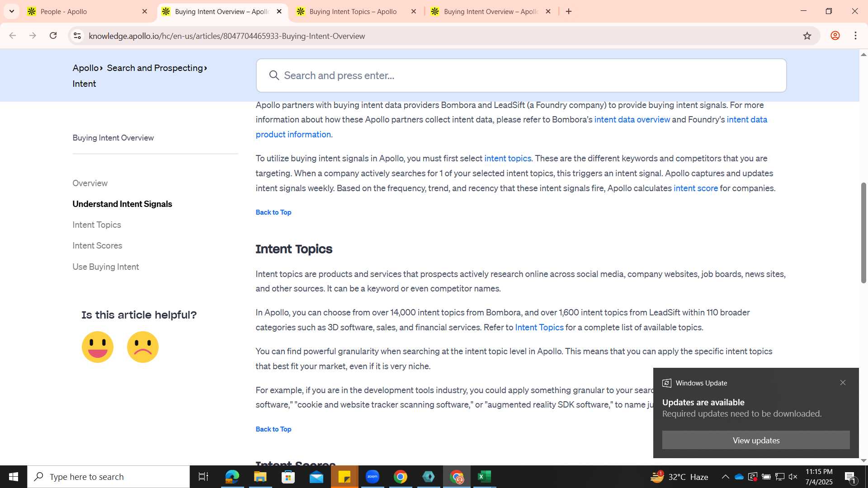Open the battery tray icon
Screen dimensions: 868x488
(766, 477)
